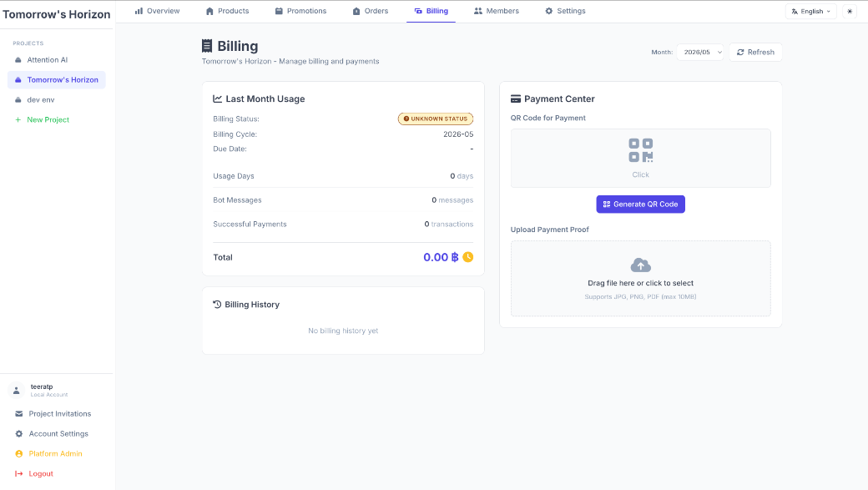Click the Promotions tab icon
Viewport: 868px width, 490px height.
tap(279, 11)
